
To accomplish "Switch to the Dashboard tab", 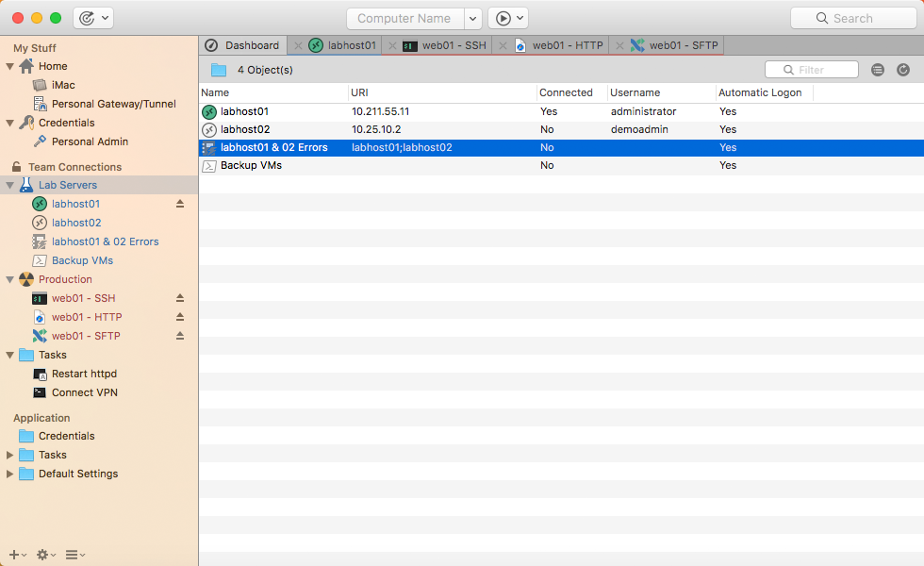I will [x=243, y=45].
